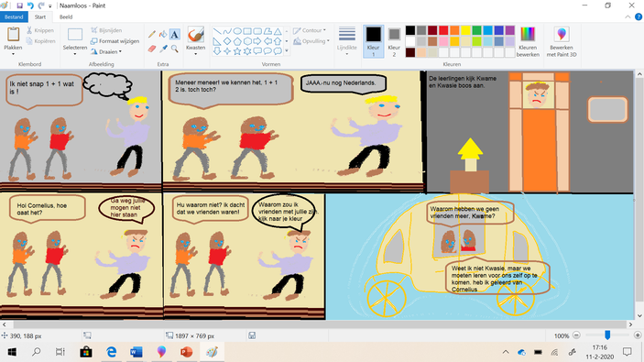This screenshot has height=362, width=644.
Task: Open Bewerken met Paint 3D
Action: click(561, 41)
